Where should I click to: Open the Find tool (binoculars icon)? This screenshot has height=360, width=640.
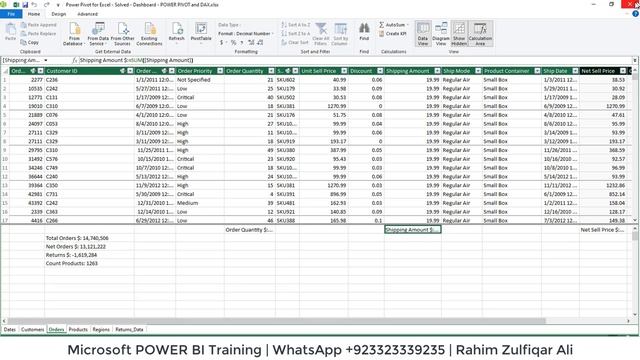coord(364,32)
